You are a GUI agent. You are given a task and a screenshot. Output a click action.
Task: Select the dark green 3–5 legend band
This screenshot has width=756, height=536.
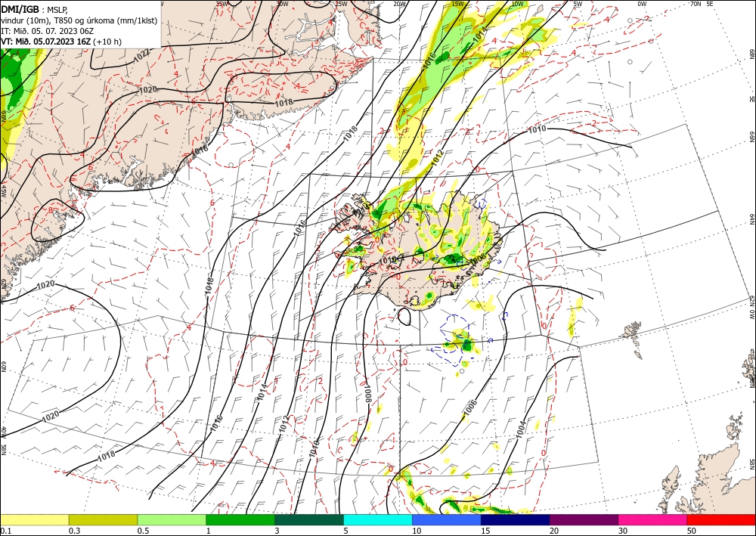tap(309, 519)
